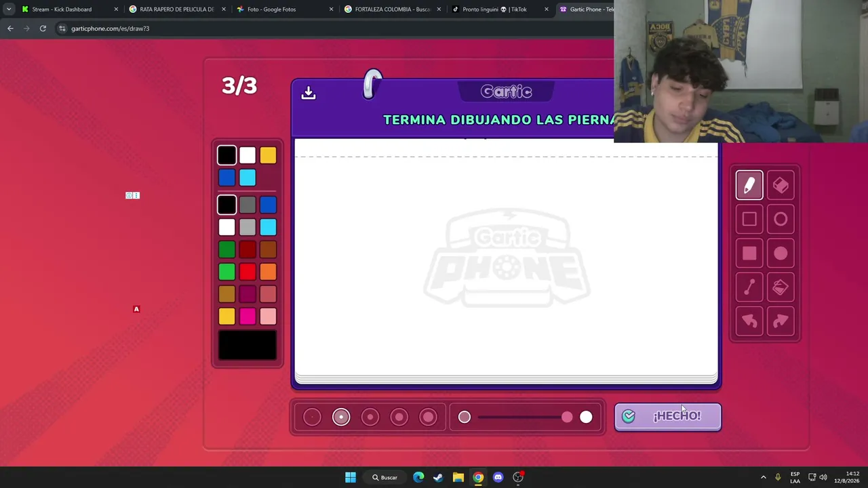This screenshot has height=488, width=868.
Task: Open the ESP LAA language switcher
Action: click(x=795, y=477)
